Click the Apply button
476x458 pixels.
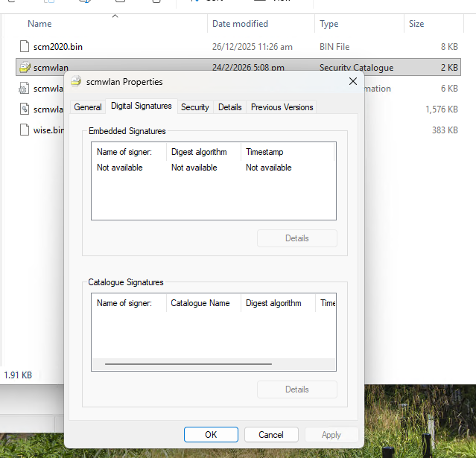click(x=331, y=435)
